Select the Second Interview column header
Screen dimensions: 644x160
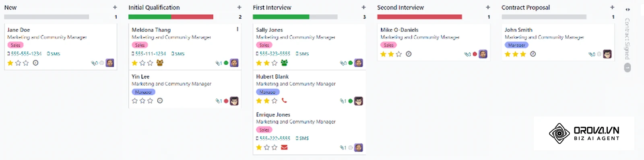pos(400,7)
